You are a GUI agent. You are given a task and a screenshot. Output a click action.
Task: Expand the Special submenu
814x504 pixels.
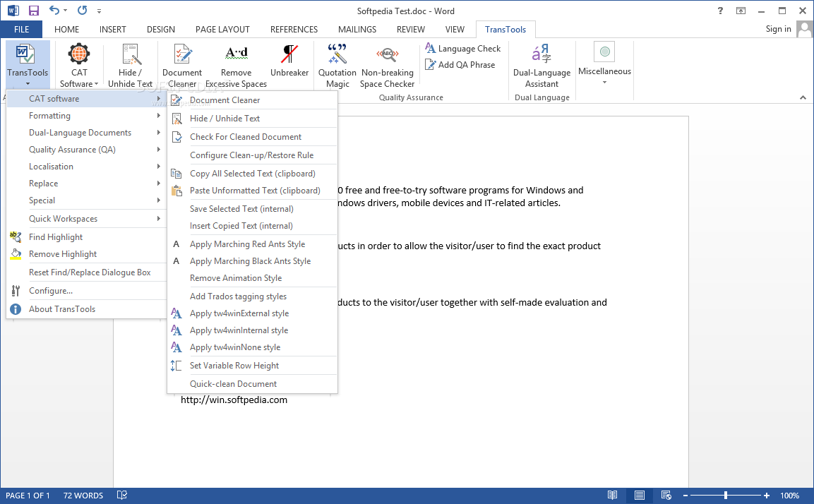click(86, 200)
